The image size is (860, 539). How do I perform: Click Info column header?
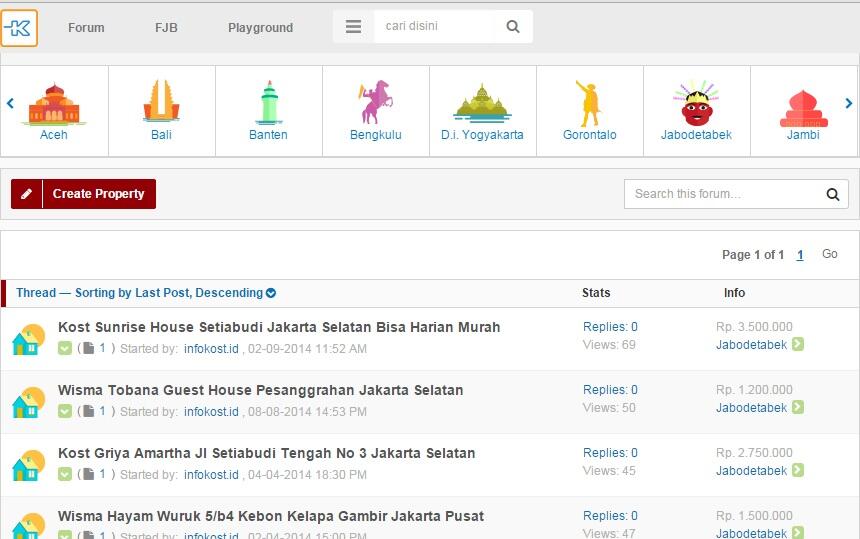click(x=734, y=293)
